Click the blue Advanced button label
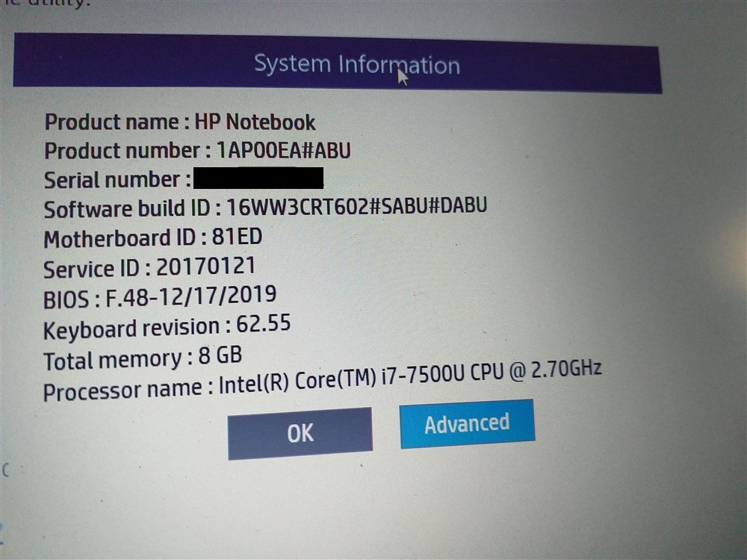Screen dimensions: 747x560 pos(467,423)
